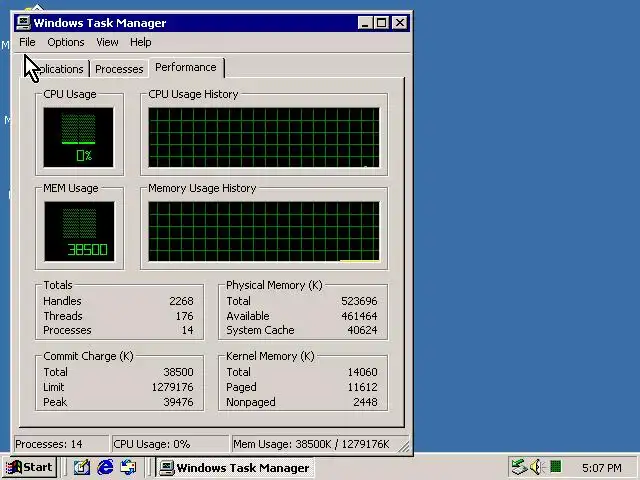
Task: Click the Commit Charge Total 38500
Action: pos(178,372)
